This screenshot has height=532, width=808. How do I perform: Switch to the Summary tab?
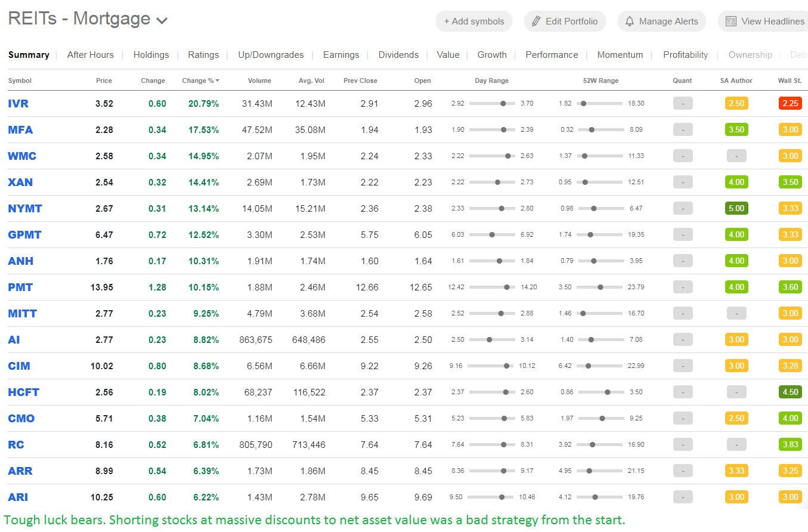(29, 55)
